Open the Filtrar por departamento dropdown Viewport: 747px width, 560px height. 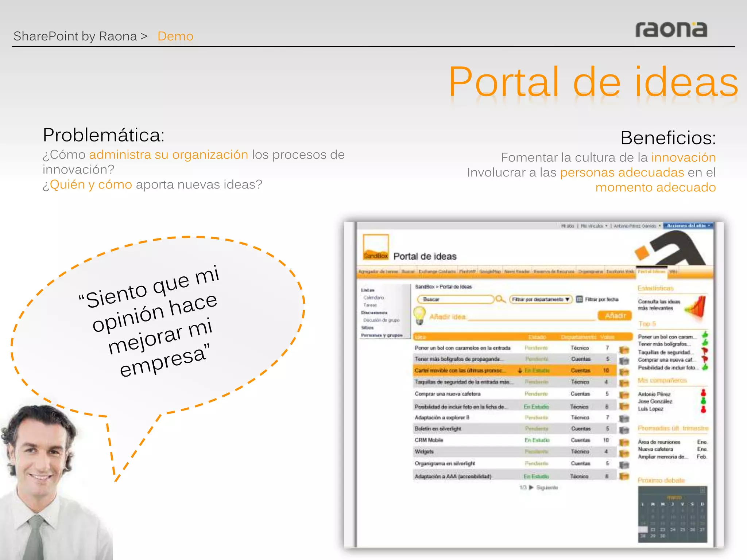[541, 299]
